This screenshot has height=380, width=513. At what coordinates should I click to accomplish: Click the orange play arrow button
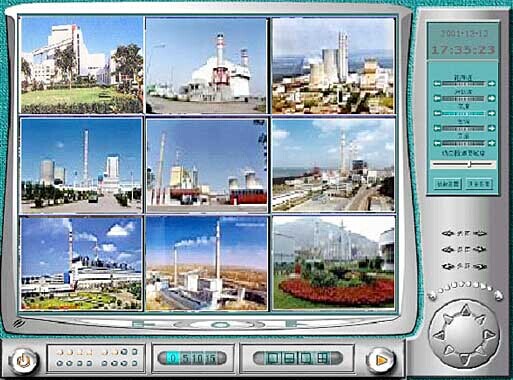pos(381,360)
